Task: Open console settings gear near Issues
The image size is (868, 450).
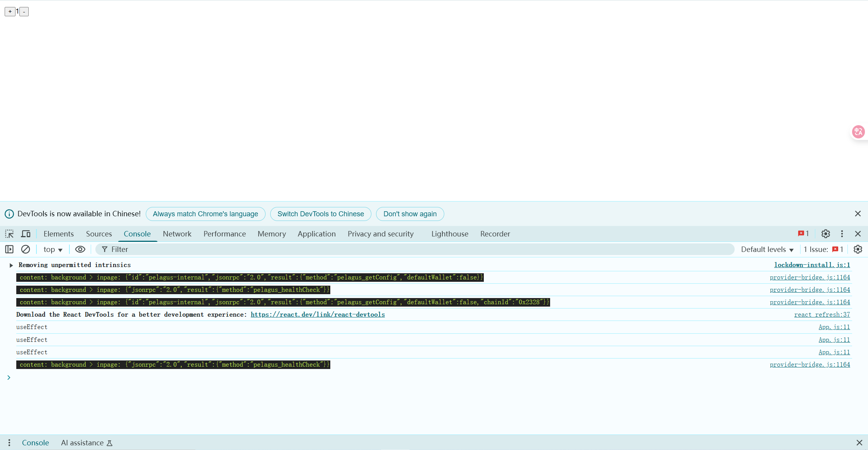Action: point(858,249)
